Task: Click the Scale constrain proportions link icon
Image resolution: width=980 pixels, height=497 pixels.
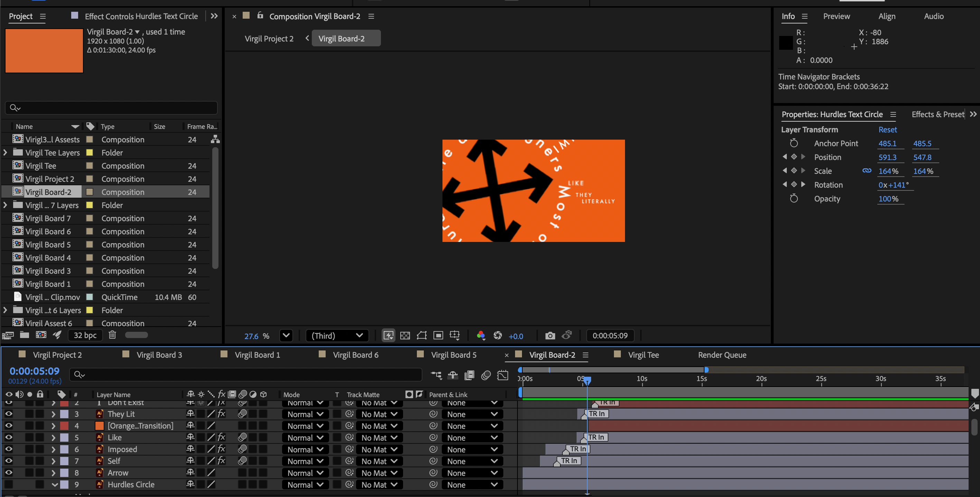Action: tap(867, 171)
